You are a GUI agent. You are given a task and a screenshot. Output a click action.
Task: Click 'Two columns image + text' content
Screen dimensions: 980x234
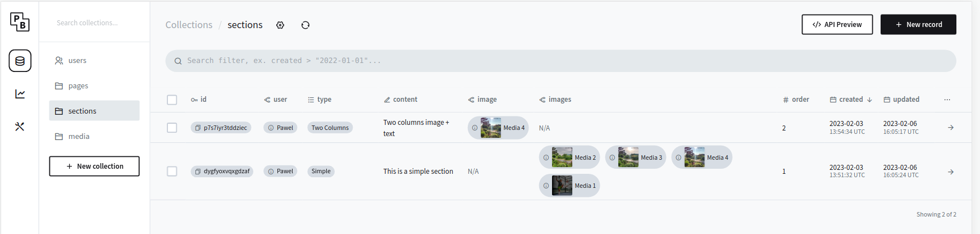tap(416, 128)
